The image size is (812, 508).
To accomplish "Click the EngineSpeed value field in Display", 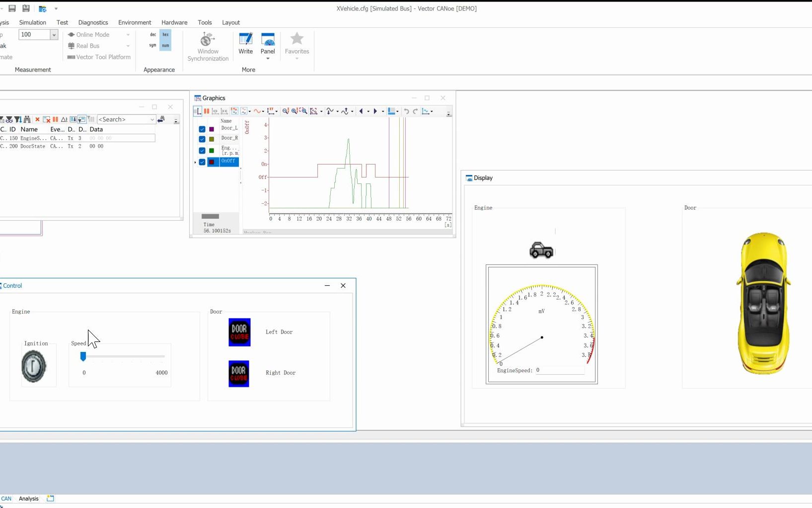I will (559, 370).
